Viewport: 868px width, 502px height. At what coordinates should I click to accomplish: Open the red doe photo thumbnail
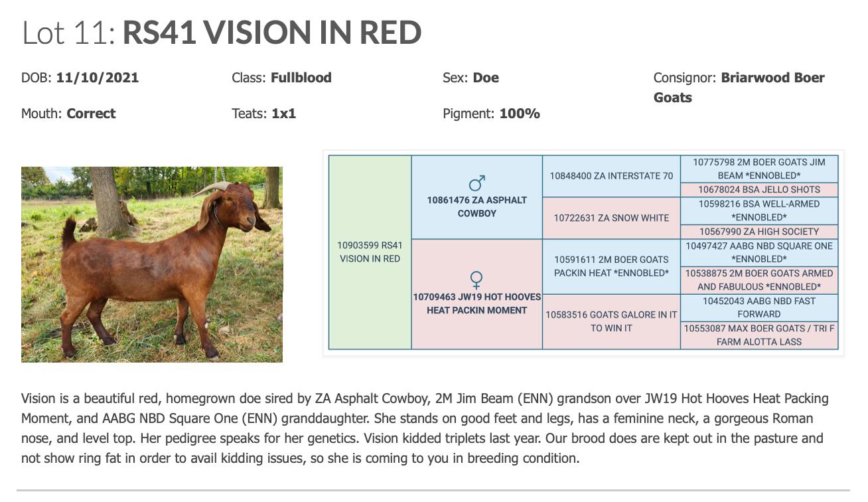point(152,264)
